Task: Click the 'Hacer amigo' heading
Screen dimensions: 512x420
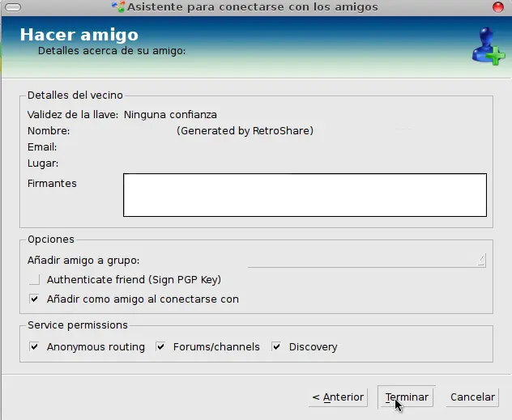Action: pos(79,35)
